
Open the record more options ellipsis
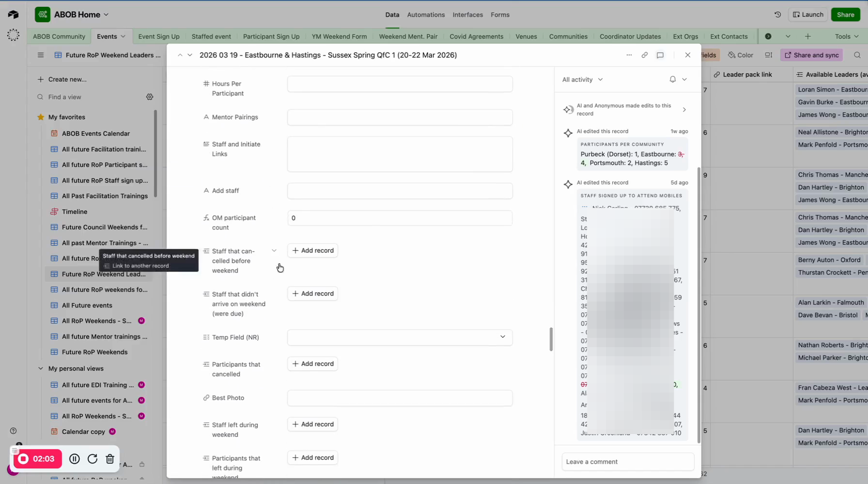pos(629,55)
